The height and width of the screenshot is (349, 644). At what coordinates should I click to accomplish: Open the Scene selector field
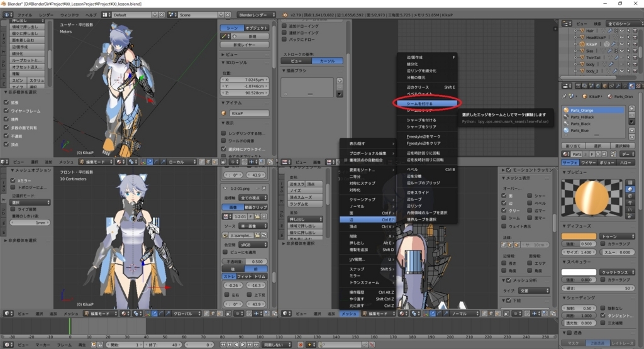[x=198, y=15]
